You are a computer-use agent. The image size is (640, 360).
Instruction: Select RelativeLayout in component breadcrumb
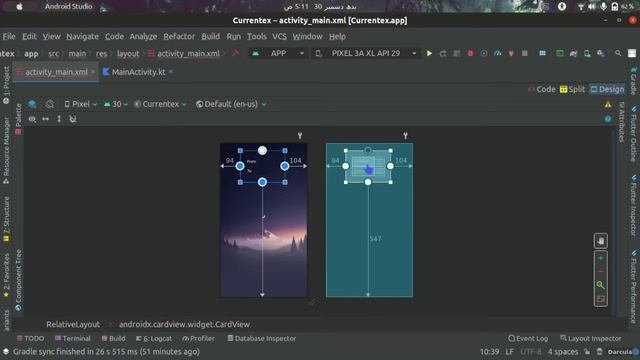(x=73, y=324)
